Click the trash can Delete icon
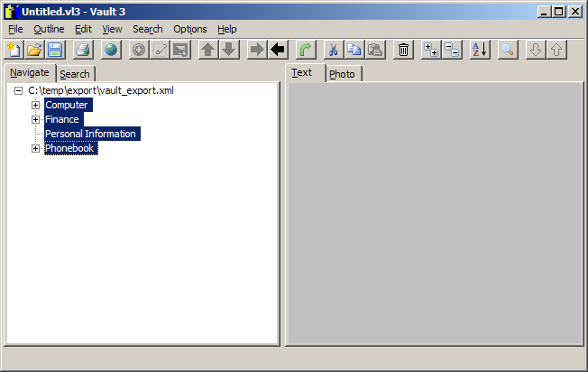Screen dimensions: 588x372 [404, 50]
